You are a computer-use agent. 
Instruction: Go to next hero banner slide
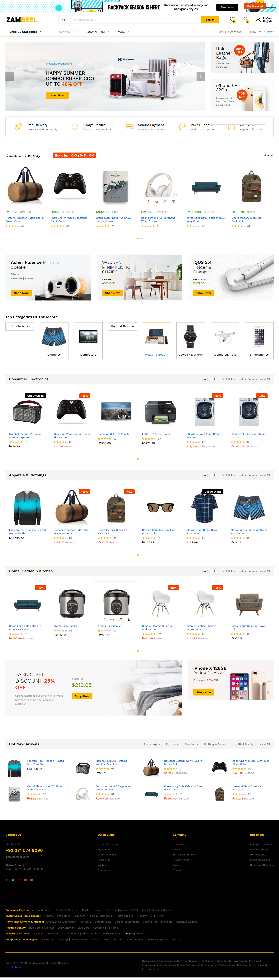tap(201, 77)
